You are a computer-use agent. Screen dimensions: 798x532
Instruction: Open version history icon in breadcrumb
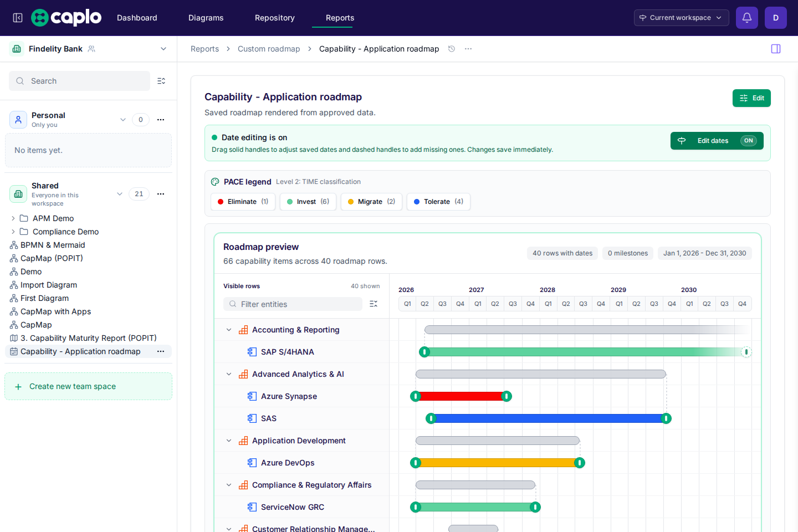[452, 49]
